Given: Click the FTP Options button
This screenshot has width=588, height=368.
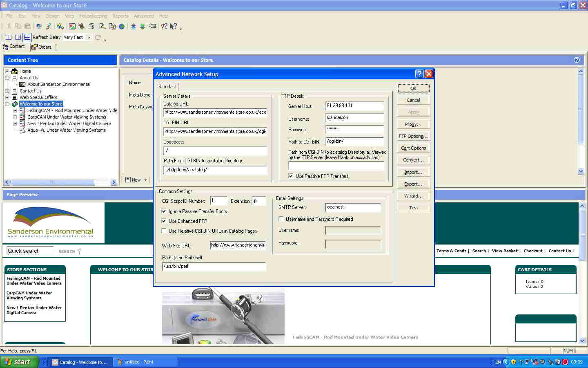Looking at the screenshot, I should click(x=413, y=136).
